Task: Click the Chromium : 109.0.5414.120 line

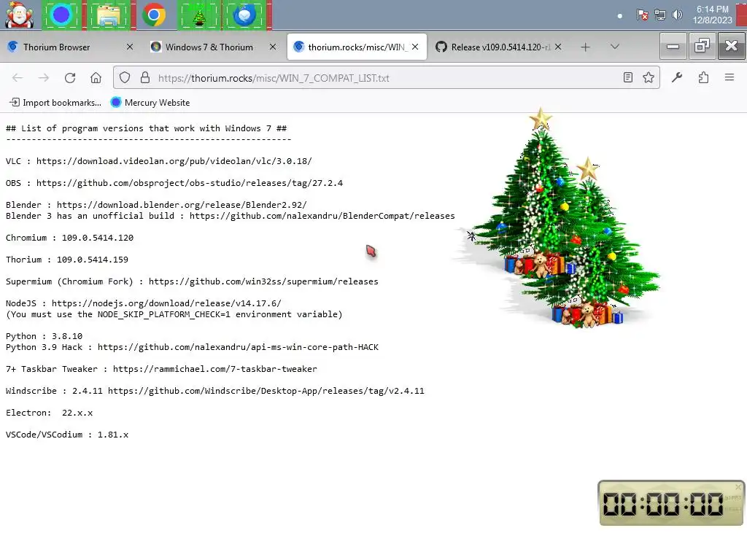Action: (x=69, y=238)
